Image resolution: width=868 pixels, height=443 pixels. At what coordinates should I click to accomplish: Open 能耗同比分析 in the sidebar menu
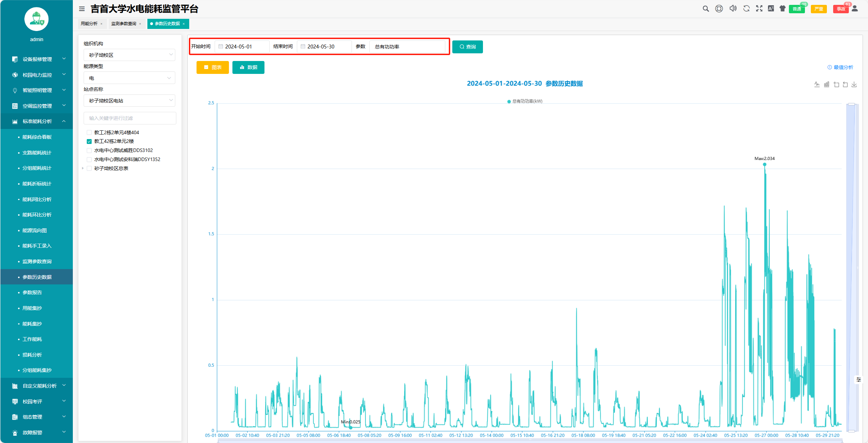pyautogui.click(x=37, y=199)
